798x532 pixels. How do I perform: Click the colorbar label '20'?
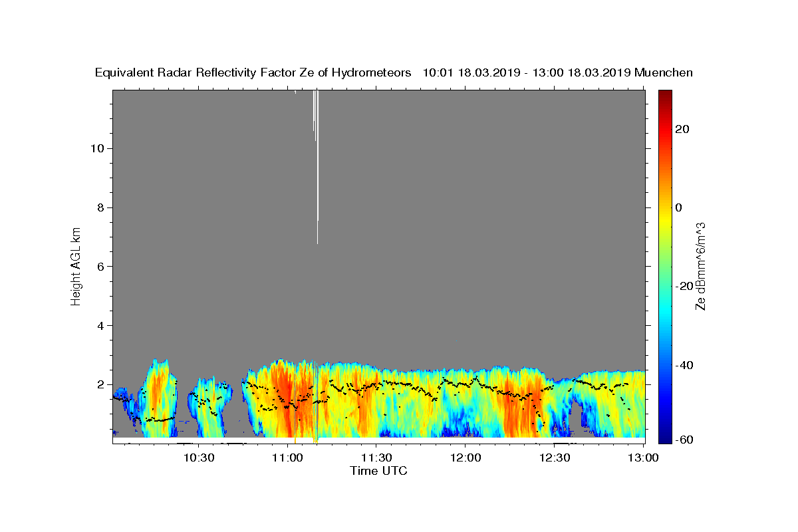coord(682,129)
